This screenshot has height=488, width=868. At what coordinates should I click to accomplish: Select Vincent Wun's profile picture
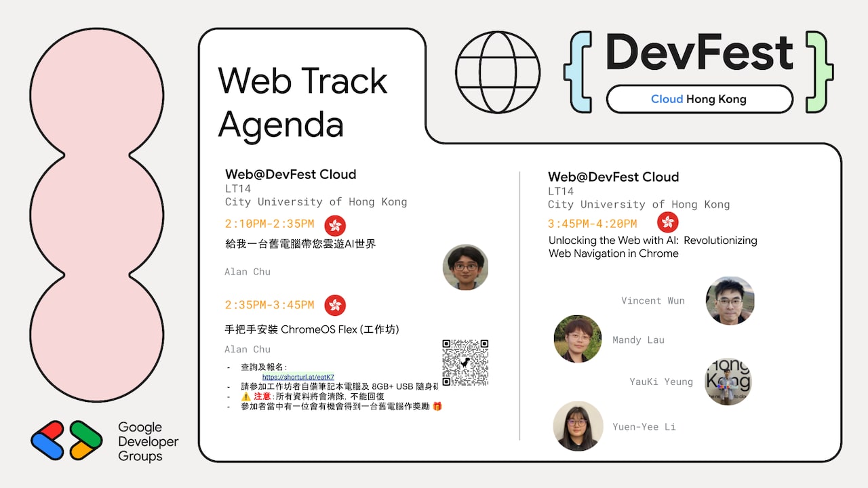[730, 301]
